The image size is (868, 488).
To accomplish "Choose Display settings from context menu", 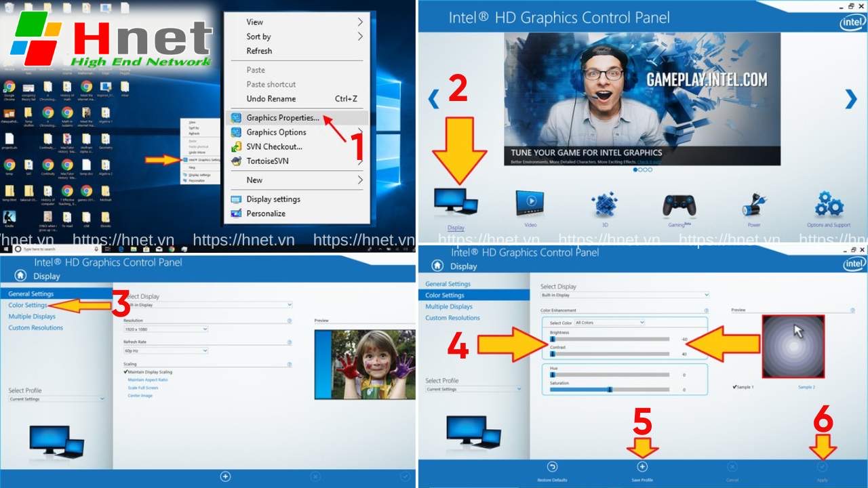I will (x=297, y=199).
